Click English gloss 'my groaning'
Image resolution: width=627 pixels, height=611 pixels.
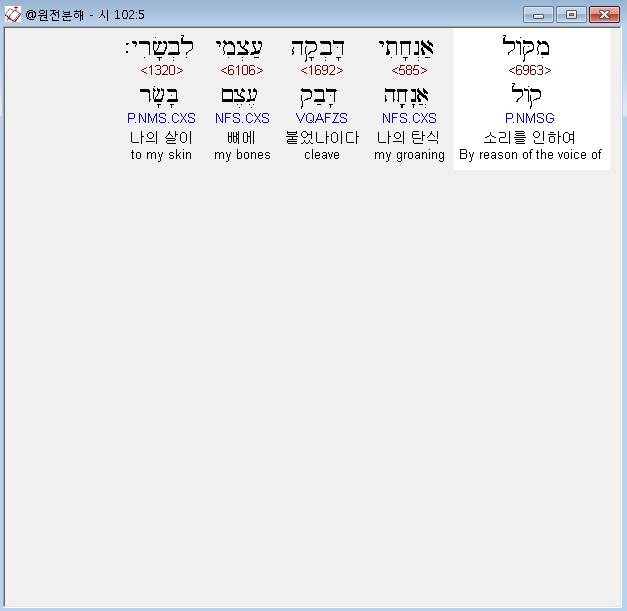click(x=409, y=155)
